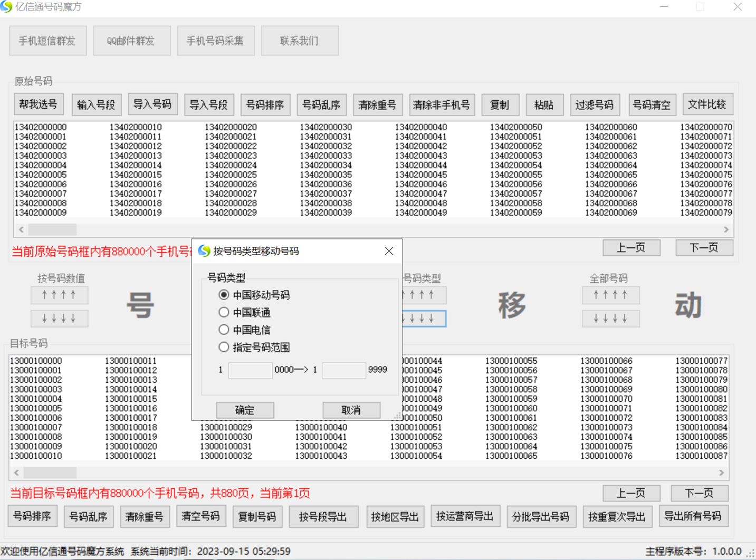Select source number 13402000000
Image resolution: width=756 pixels, height=560 pixels.
tap(41, 127)
